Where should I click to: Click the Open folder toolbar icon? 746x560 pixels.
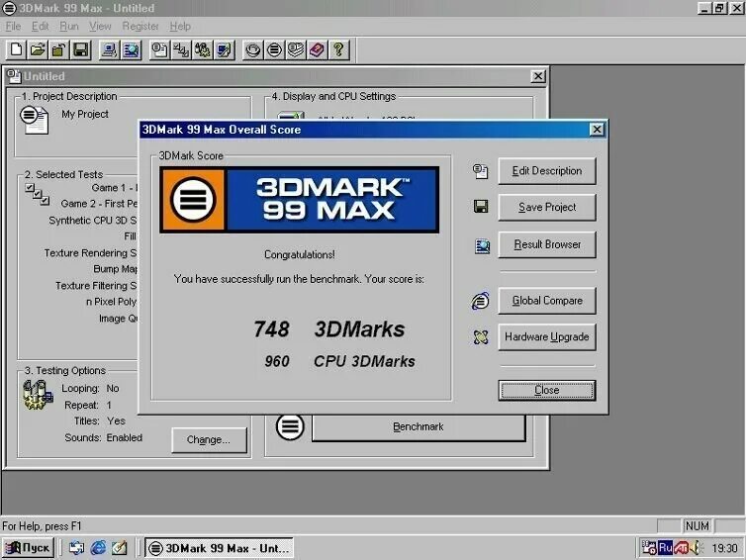click(x=38, y=49)
